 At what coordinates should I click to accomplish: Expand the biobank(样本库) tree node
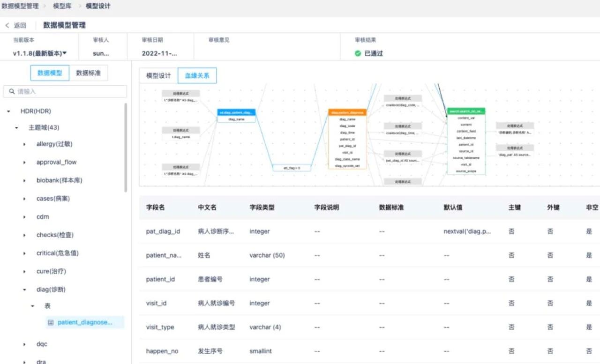pos(24,181)
